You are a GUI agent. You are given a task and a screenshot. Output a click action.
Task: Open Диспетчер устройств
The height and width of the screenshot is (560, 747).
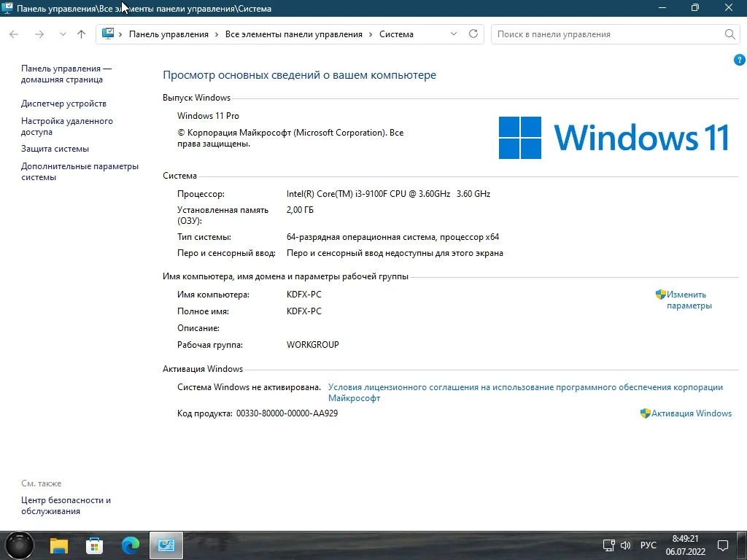click(64, 104)
